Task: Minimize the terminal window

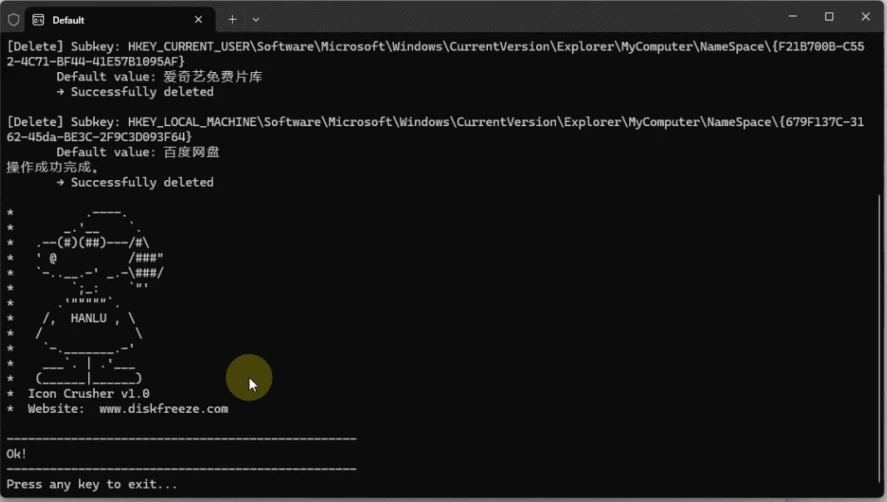Action: coord(792,17)
